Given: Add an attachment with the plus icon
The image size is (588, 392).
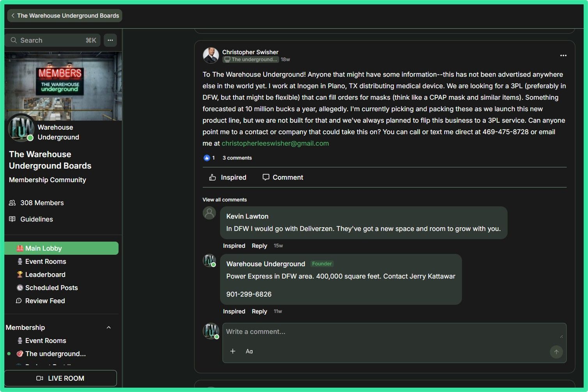Looking at the screenshot, I should pyautogui.click(x=233, y=351).
